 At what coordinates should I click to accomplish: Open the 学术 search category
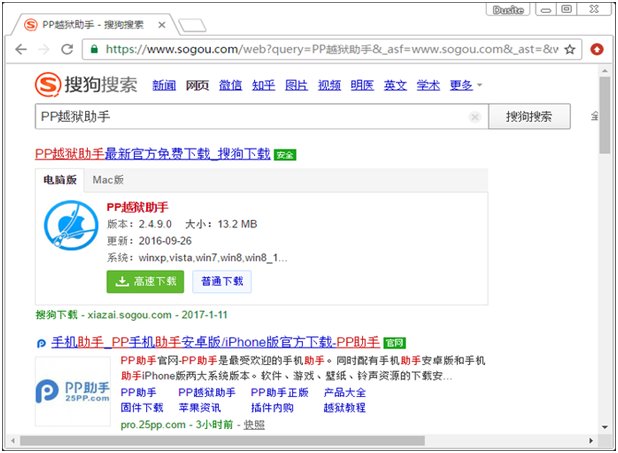tap(428, 85)
